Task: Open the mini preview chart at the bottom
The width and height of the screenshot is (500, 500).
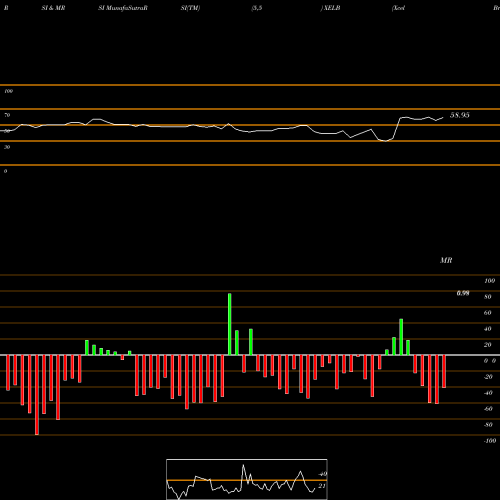Action: pyautogui.click(x=247, y=479)
